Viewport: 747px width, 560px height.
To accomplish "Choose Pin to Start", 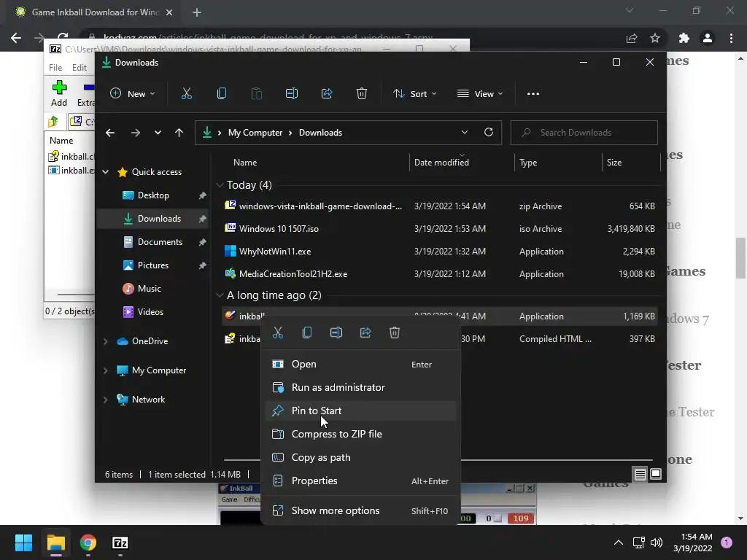I will pyautogui.click(x=360, y=411).
